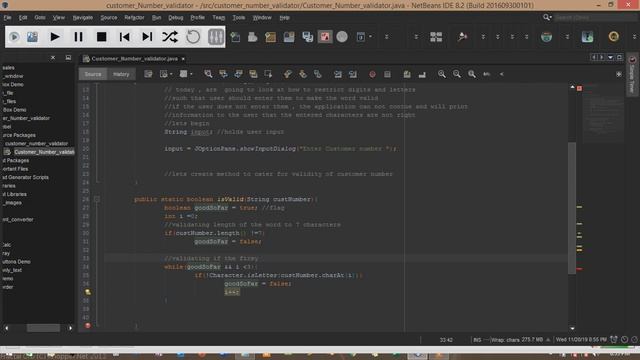Select the Customer_Number_validator.java editor tab

pyautogui.click(x=134, y=59)
